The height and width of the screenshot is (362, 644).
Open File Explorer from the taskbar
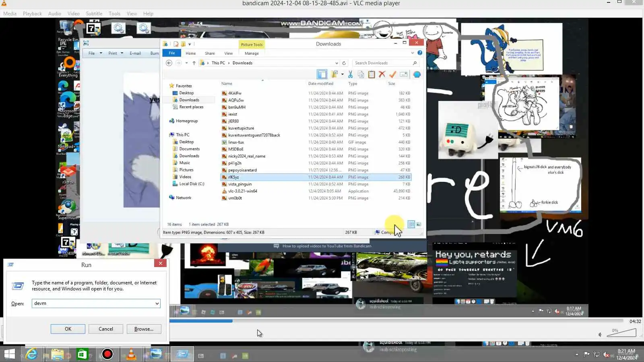pyautogui.click(x=57, y=354)
